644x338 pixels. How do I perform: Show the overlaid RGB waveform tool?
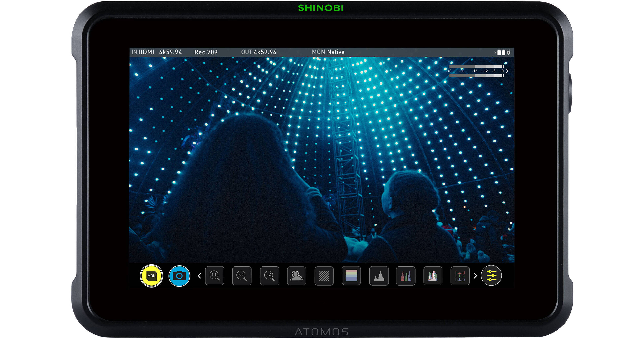click(x=433, y=276)
